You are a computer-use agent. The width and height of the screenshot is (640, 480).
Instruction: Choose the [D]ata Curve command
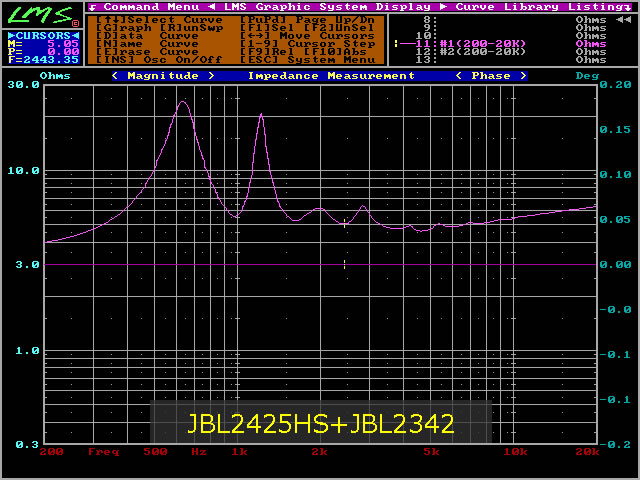[147, 36]
